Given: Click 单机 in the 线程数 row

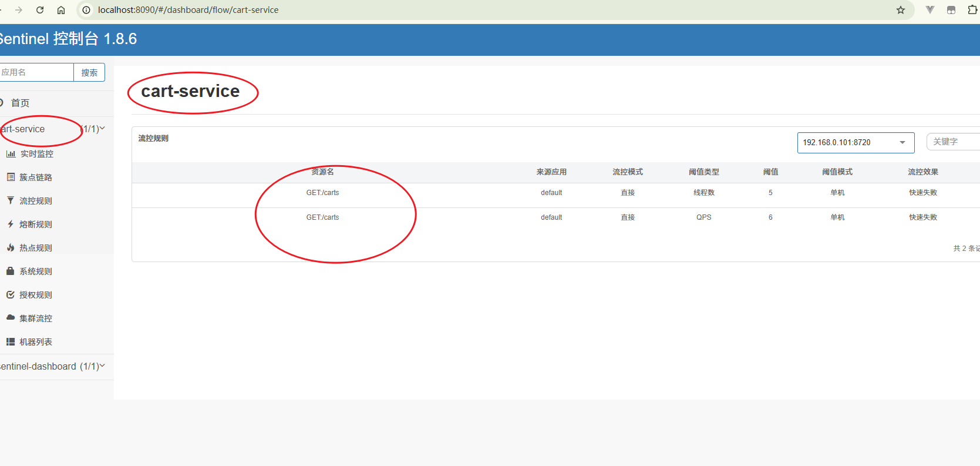Looking at the screenshot, I should pos(837,193).
